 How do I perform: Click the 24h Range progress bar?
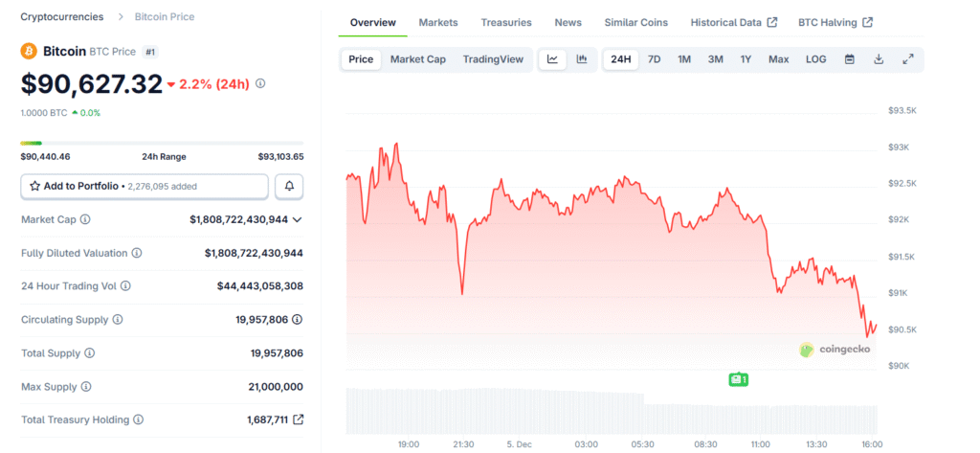(x=162, y=144)
